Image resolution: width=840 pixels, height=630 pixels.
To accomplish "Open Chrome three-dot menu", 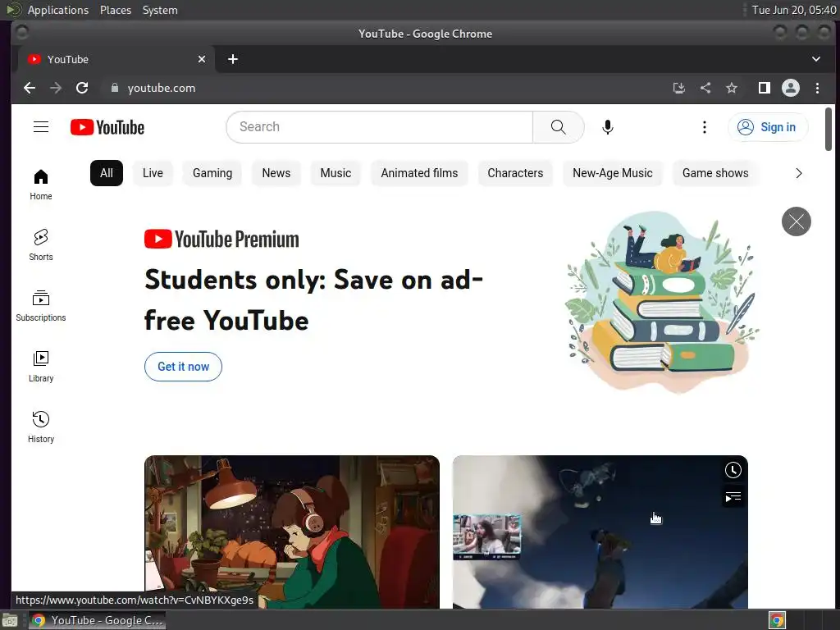I will point(817,88).
